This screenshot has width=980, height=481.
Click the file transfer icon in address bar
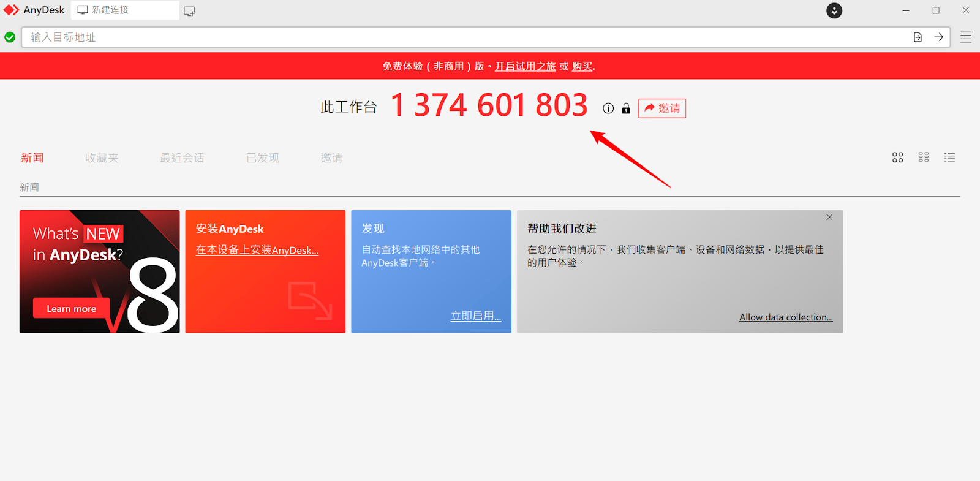point(918,37)
